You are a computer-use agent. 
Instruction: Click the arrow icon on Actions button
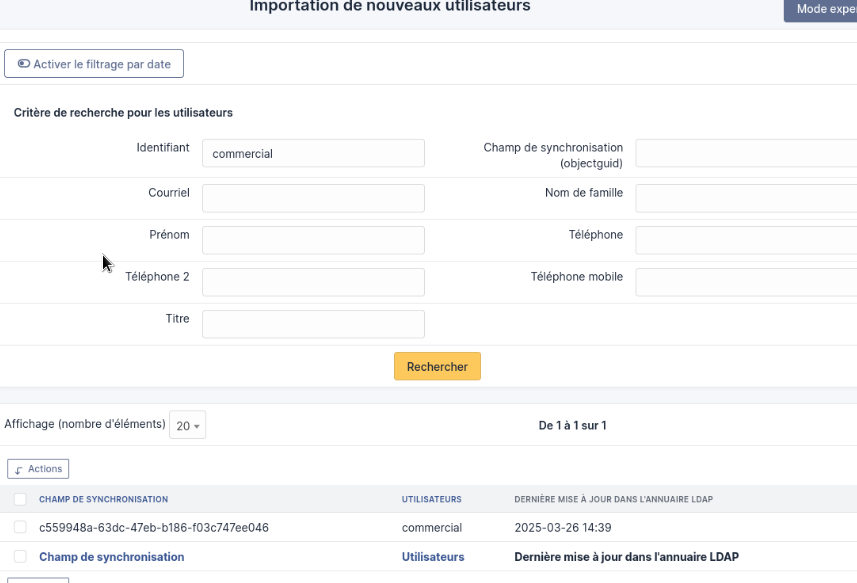[19, 469]
